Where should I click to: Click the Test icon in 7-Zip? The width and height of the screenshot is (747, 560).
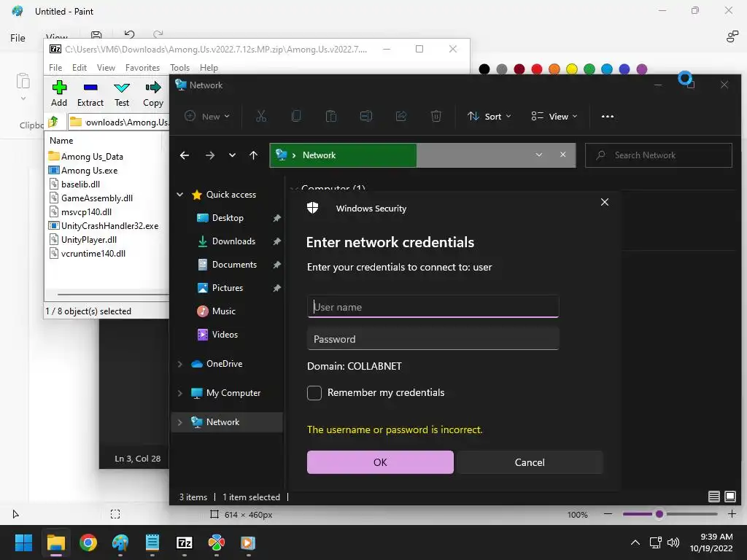tap(122, 87)
